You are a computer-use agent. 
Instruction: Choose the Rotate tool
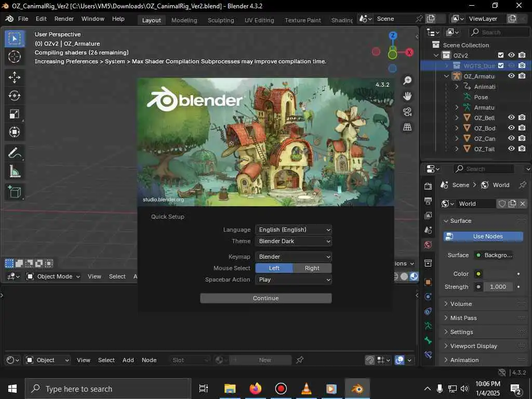tap(14, 96)
